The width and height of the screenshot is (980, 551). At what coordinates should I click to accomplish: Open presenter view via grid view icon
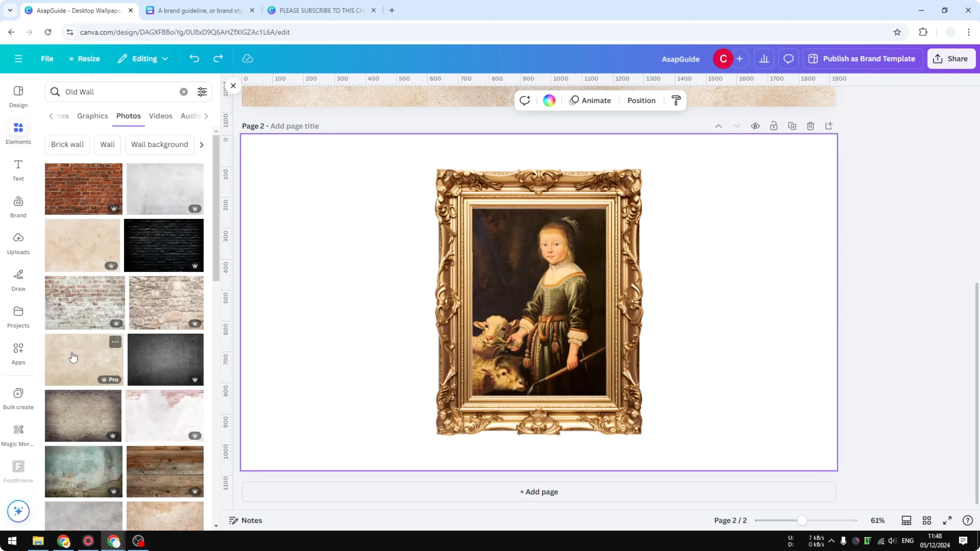[926, 521]
